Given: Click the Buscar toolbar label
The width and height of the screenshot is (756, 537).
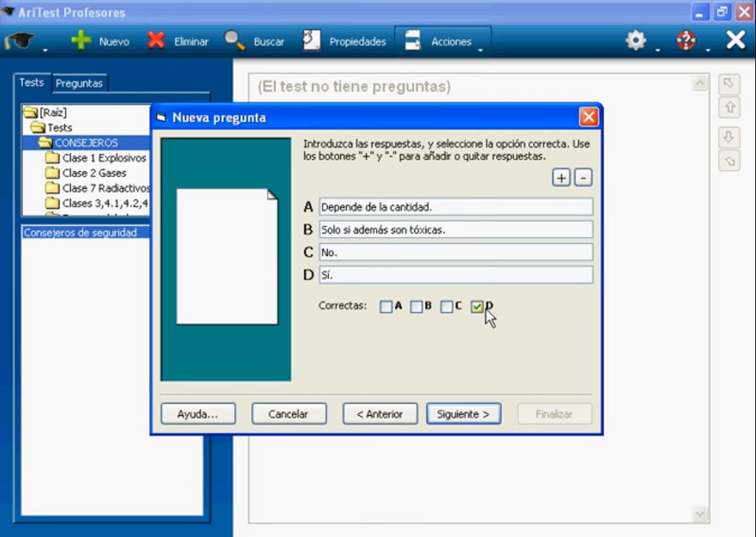Looking at the screenshot, I should (269, 42).
